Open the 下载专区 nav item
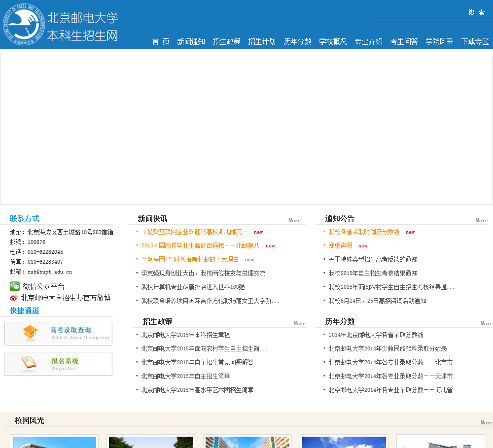The width and height of the screenshot is (493, 448). (475, 41)
